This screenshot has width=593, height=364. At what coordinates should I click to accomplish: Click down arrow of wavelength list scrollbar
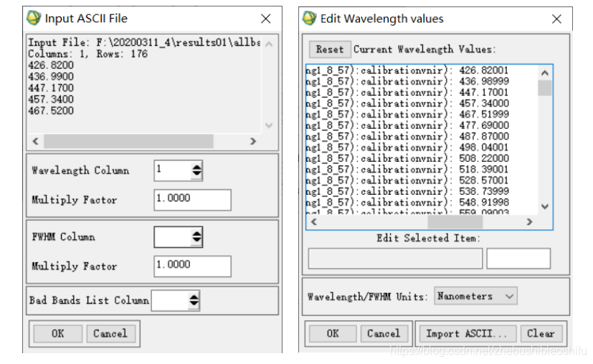pos(544,206)
